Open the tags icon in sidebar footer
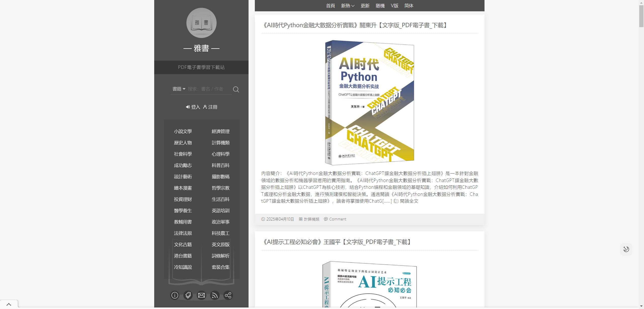644x309 pixels. coord(188,295)
